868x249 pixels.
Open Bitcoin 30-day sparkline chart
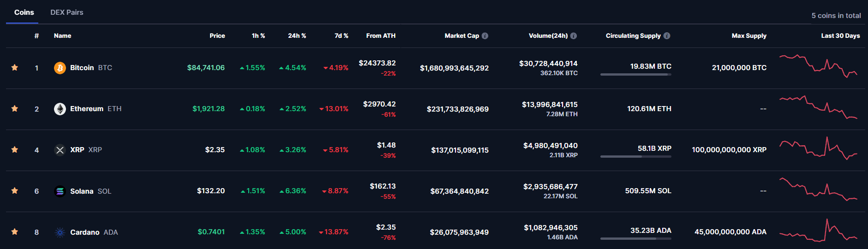818,66
